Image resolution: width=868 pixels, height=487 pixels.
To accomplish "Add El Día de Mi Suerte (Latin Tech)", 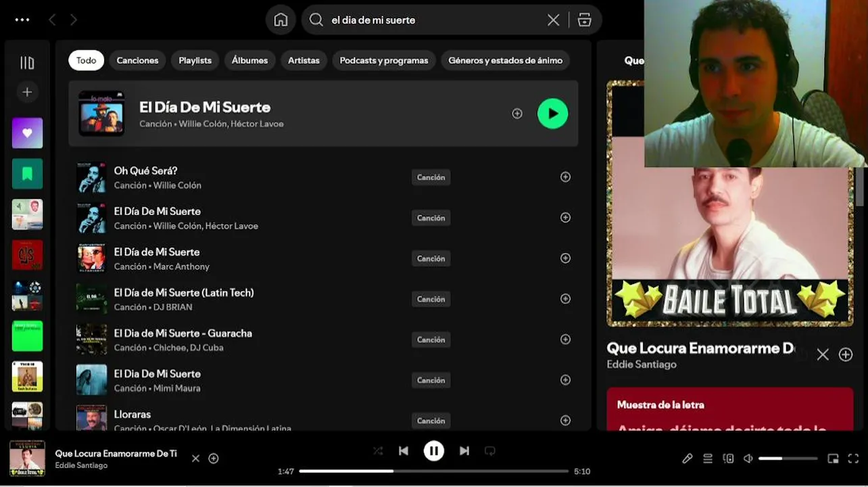I will pos(566,299).
